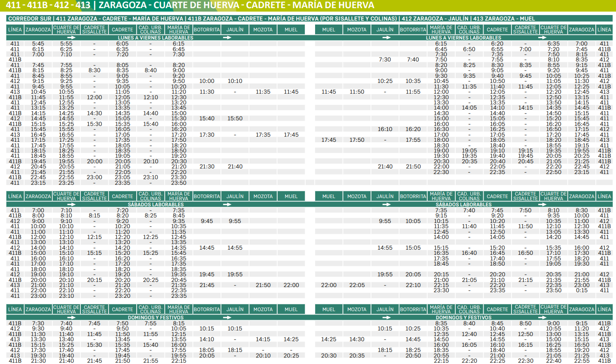Click the 'CORREDOR SUR' route description bar
The image size is (616, 364).
[x=271, y=18]
